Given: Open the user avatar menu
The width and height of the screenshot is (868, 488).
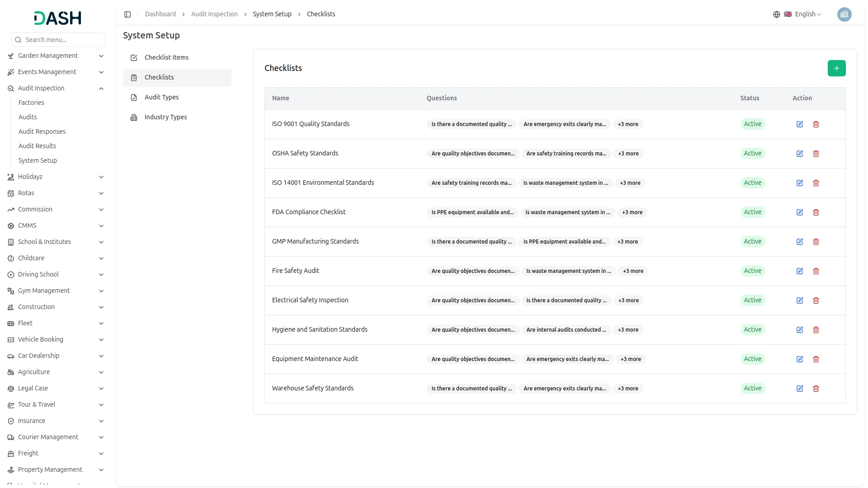Looking at the screenshot, I should [x=844, y=14].
